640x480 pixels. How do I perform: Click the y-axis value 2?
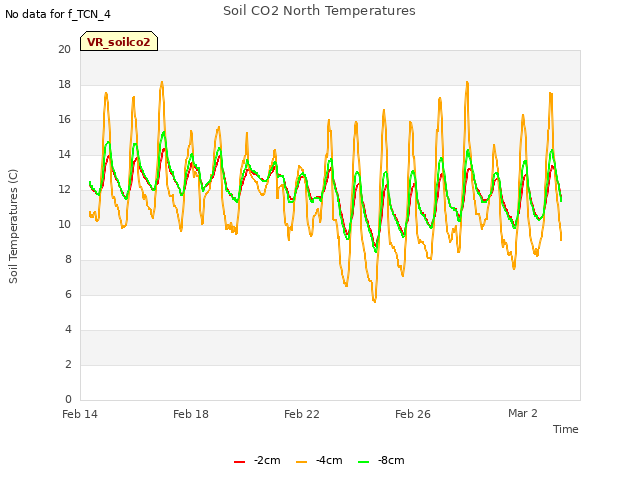(68, 364)
